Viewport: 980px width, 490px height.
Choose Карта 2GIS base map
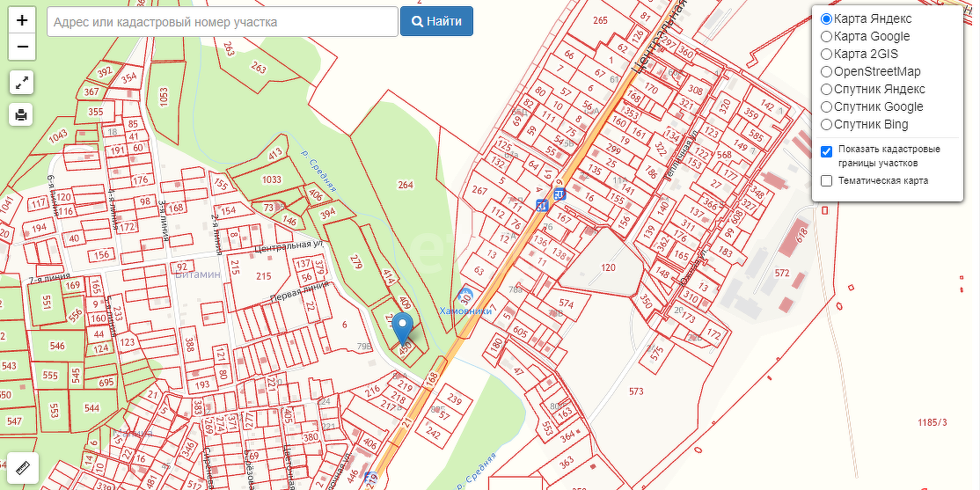[826, 54]
